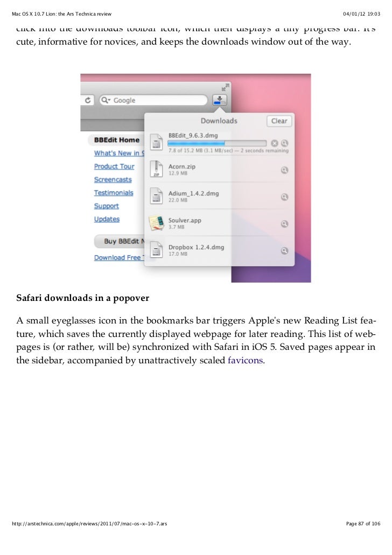Click the Safari downloads popover screenshot image

tap(195, 178)
